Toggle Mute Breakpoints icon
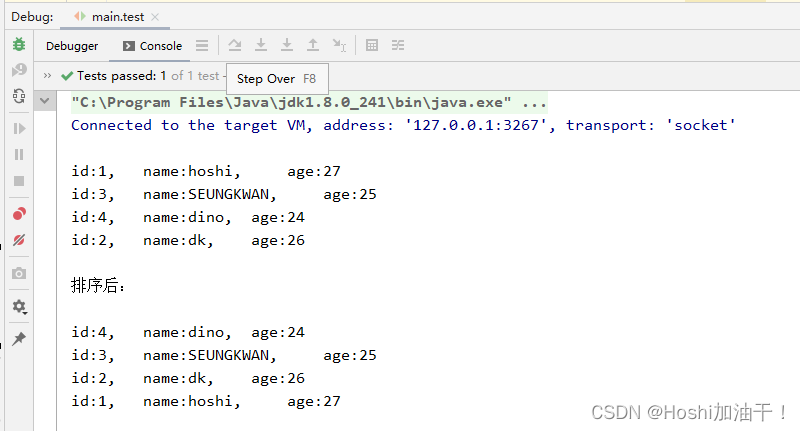Screen dimensions: 800x431 19,240
